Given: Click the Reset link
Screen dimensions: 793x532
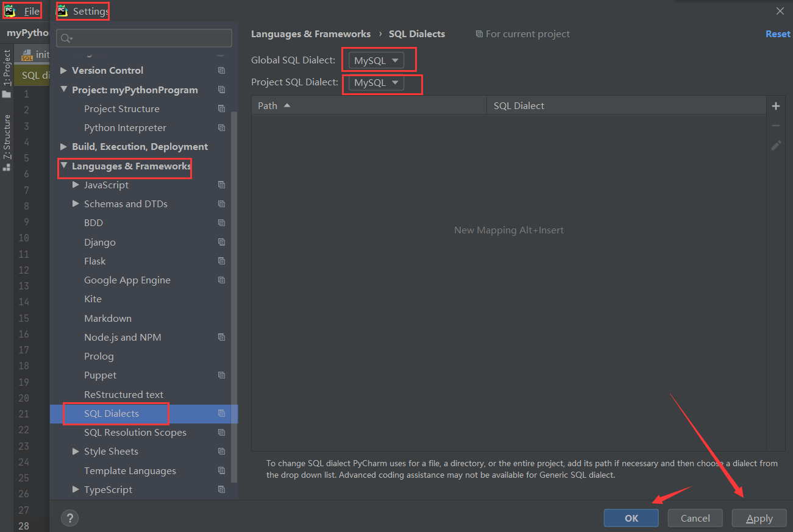Looking at the screenshot, I should (778, 34).
